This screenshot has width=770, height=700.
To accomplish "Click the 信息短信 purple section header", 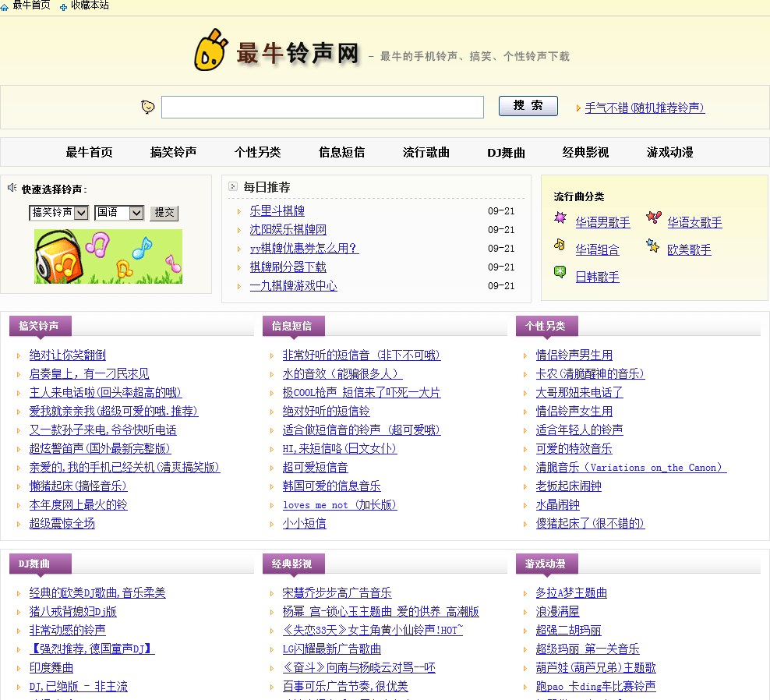I will (294, 326).
